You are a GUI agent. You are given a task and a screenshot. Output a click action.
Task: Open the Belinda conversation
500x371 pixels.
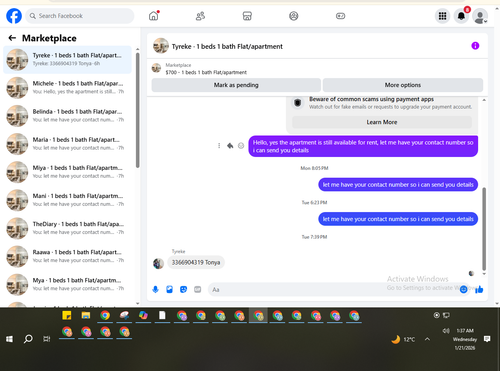coord(67,116)
